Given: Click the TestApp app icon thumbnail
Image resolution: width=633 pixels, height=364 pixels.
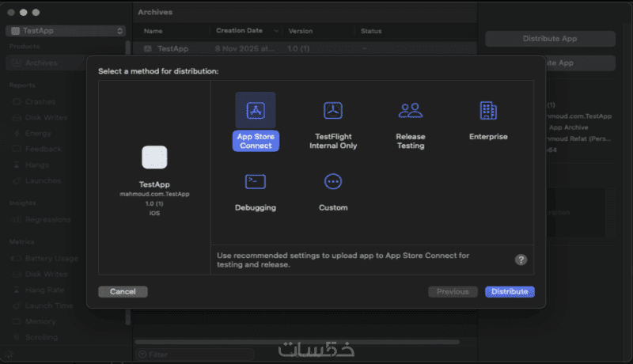Looking at the screenshot, I should point(154,157).
